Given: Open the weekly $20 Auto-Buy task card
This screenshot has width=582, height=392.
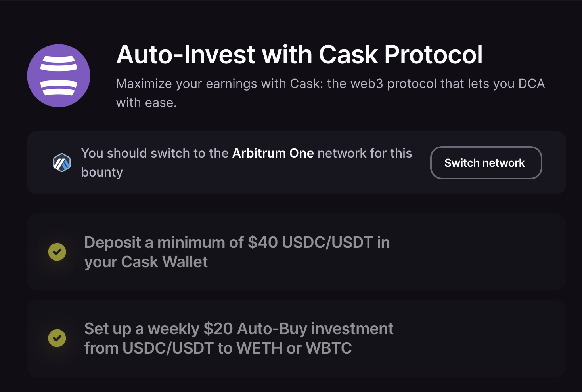Looking at the screenshot, I should click(296, 338).
